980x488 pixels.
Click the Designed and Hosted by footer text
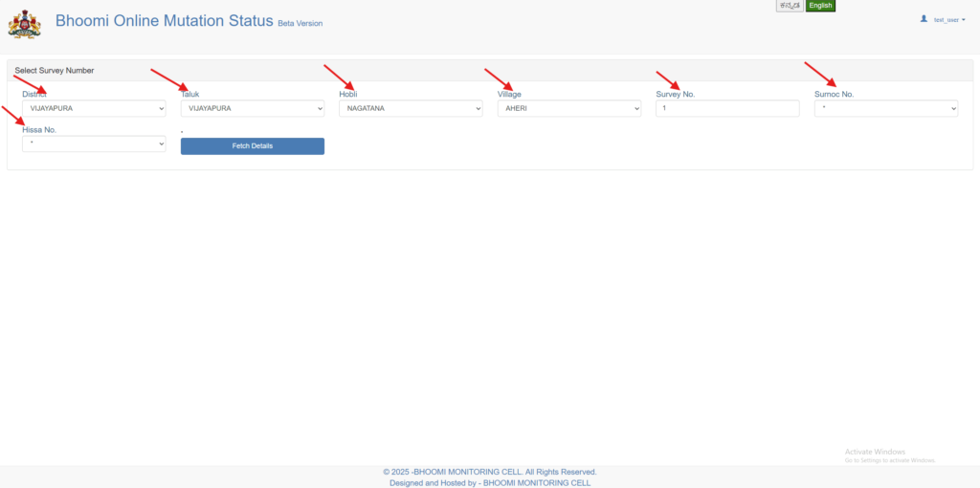[x=490, y=483]
